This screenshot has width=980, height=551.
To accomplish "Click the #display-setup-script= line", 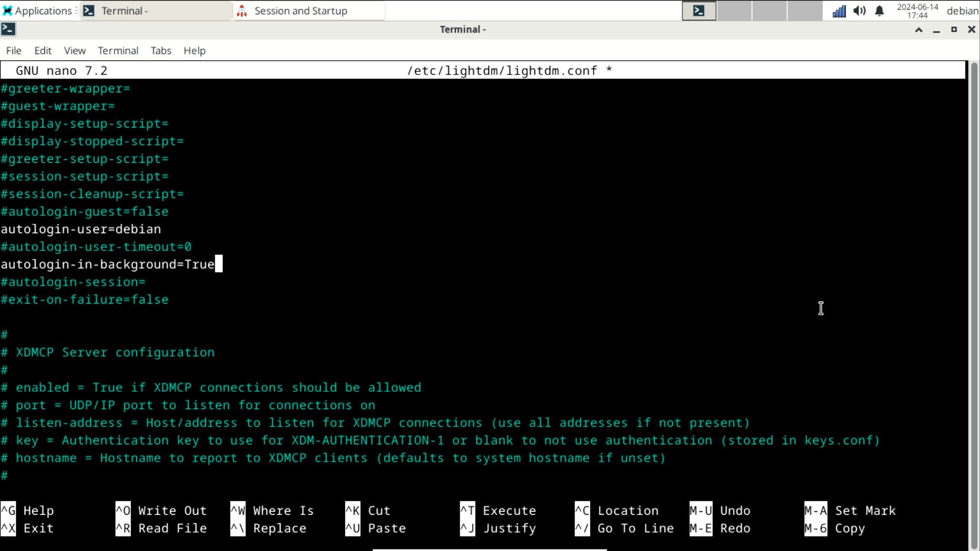I will pos(85,124).
